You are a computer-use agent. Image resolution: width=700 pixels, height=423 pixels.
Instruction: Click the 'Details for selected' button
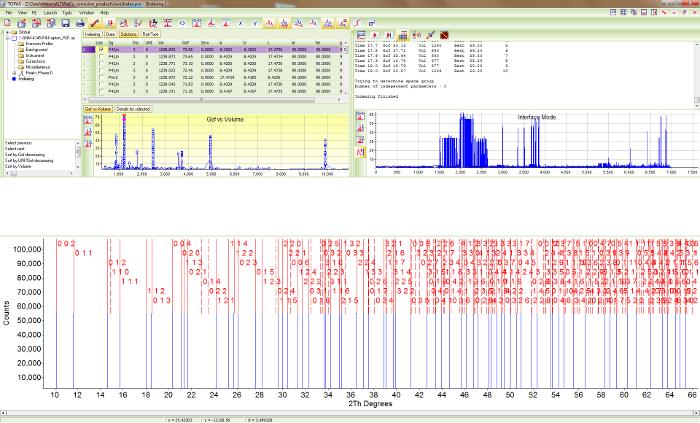pyautogui.click(x=132, y=108)
